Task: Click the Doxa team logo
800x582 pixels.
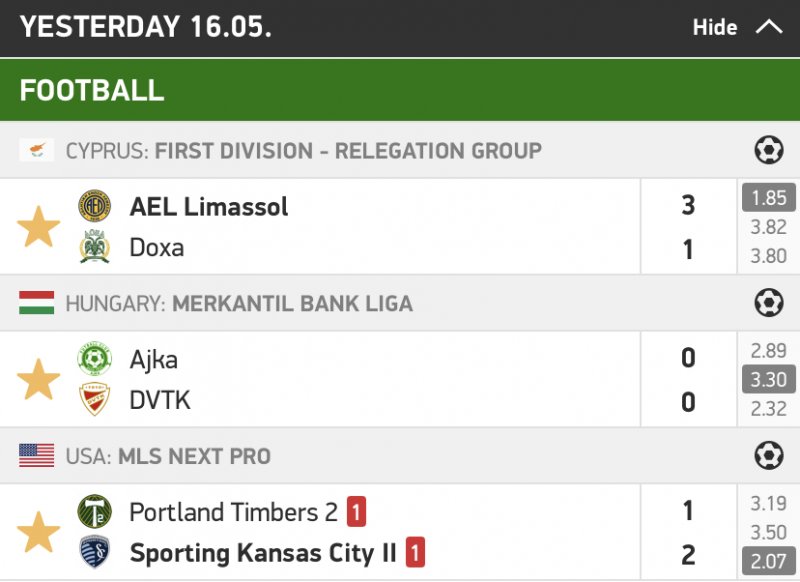Action: [95, 247]
